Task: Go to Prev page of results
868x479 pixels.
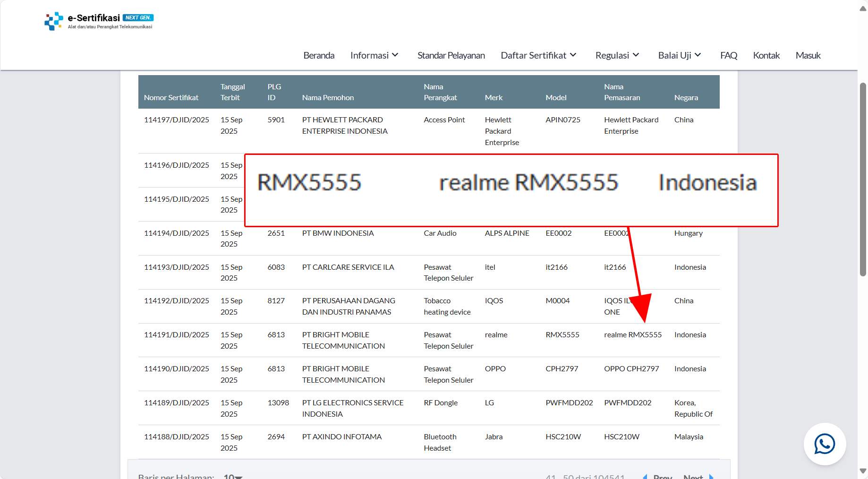Action: (x=658, y=476)
